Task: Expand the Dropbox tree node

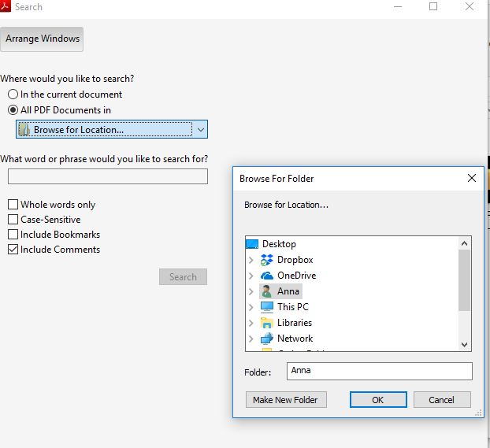Action: (x=251, y=260)
